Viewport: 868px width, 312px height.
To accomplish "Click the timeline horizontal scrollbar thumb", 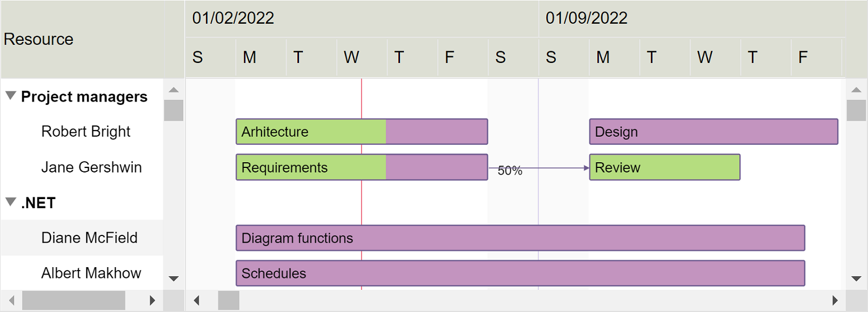I will coord(229,300).
